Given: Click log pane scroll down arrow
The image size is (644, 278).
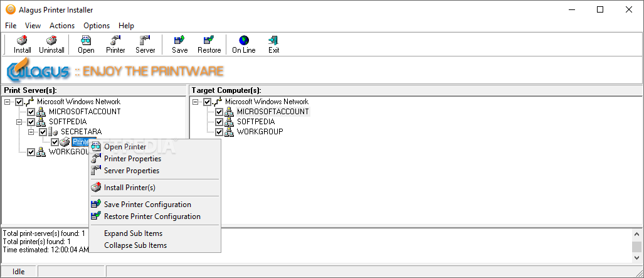Looking at the screenshot, I should click(636, 258).
